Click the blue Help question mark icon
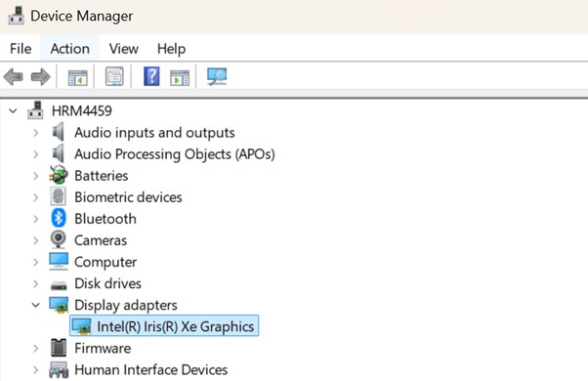 (151, 76)
